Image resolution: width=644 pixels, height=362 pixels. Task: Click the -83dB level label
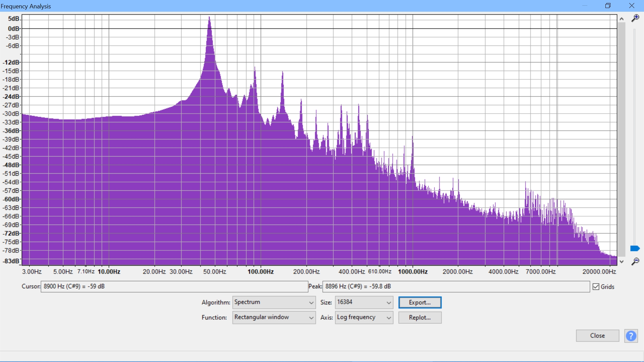(x=11, y=261)
